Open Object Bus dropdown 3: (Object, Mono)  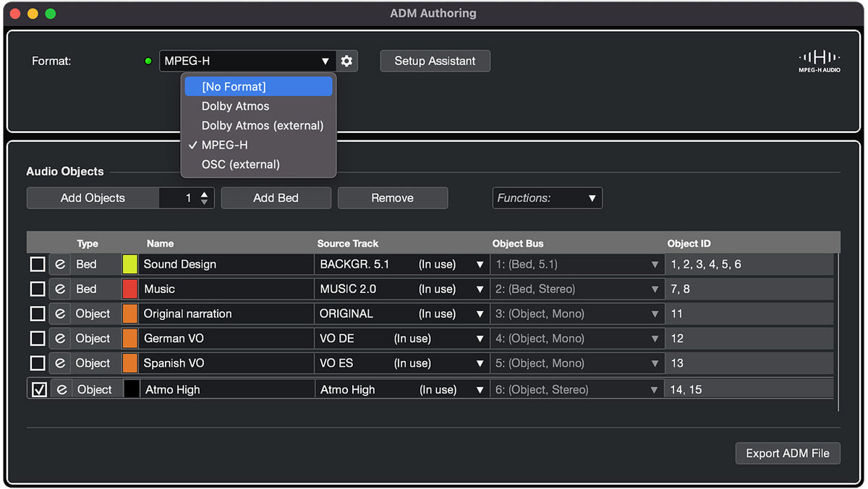click(577, 314)
